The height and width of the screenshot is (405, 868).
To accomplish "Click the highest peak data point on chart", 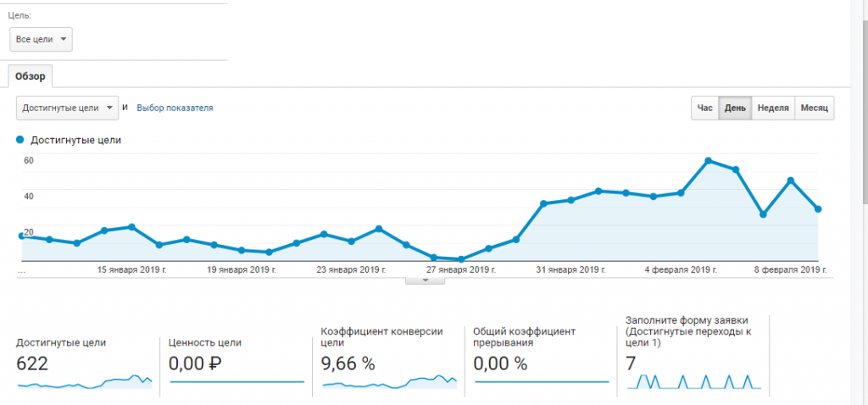I will [708, 160].
